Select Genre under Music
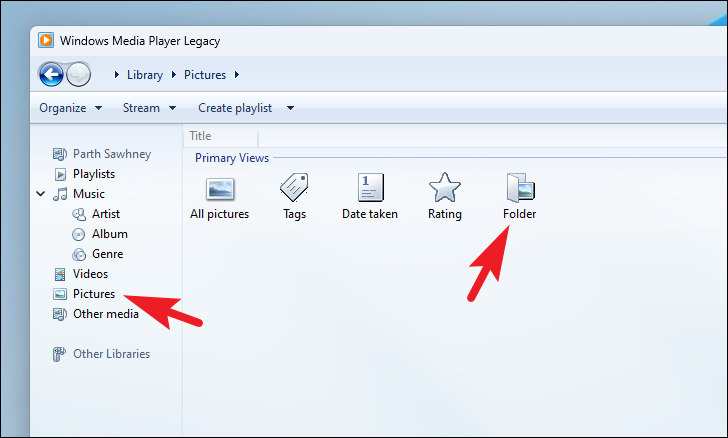This screenshot has width=728, height=438. coord(108,254)
